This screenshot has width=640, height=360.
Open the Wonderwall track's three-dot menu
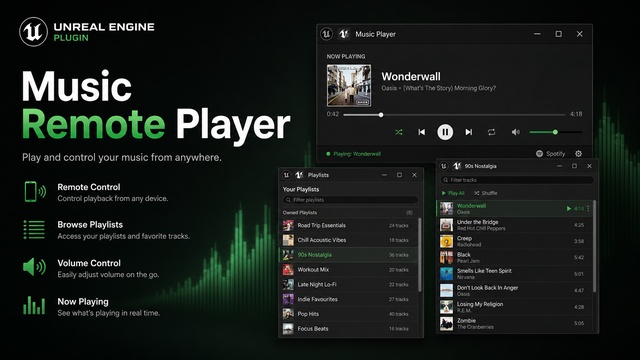pyautogui.click(x=588, y=209)
